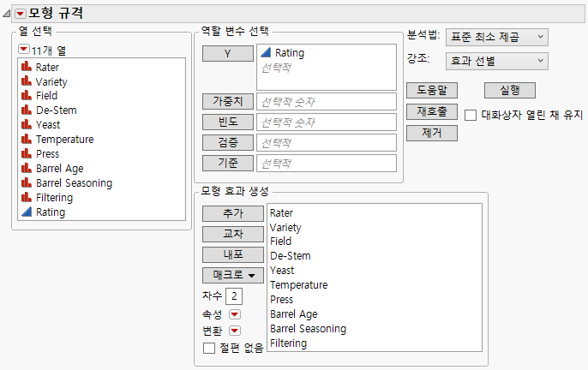Toggle 대화상자 열린 채 유지 checkbox
Screen dimensions: 588x370
(471, 115)
